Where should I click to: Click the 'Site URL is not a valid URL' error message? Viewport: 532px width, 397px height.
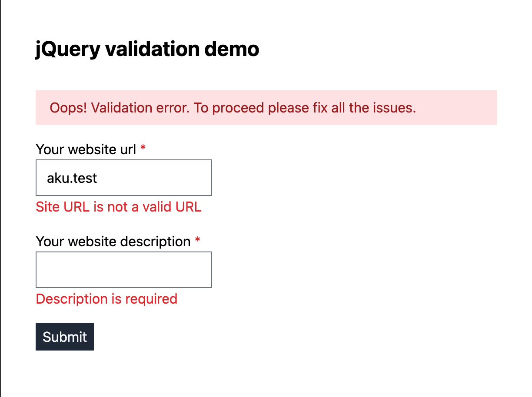pos(118,207)
